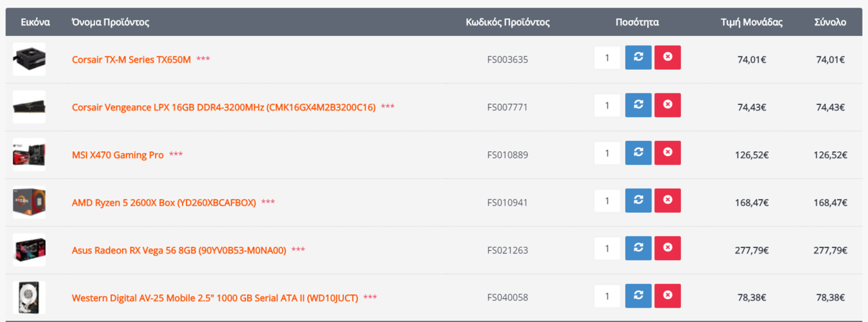Screen dimensions: 868x322
Task: Delete AMD Ryzen 5 2600X from cart
Action: pyautogui.click(x=667, y=201)
